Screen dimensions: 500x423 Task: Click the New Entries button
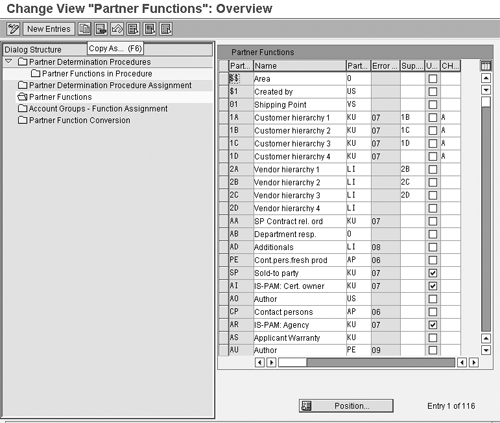tap(49, 29)
